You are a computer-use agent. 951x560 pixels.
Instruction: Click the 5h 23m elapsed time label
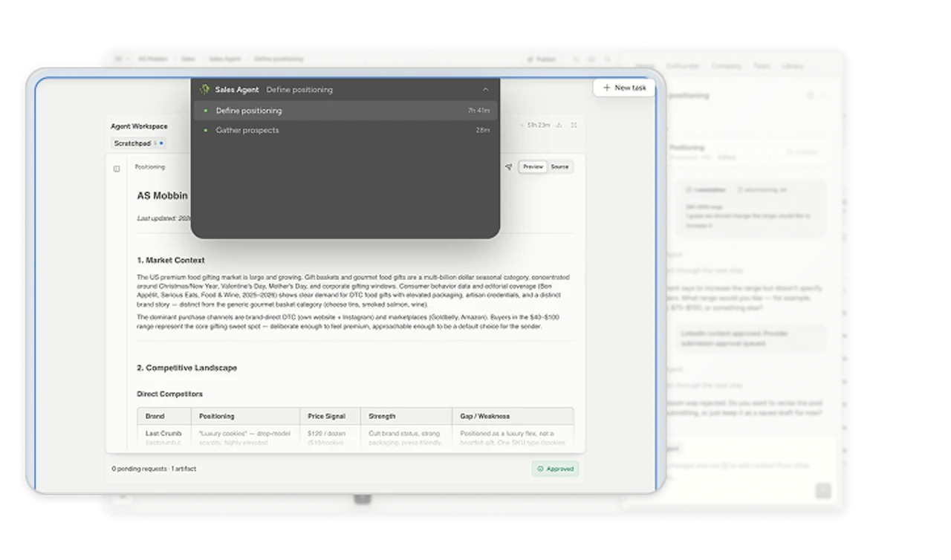539,125
